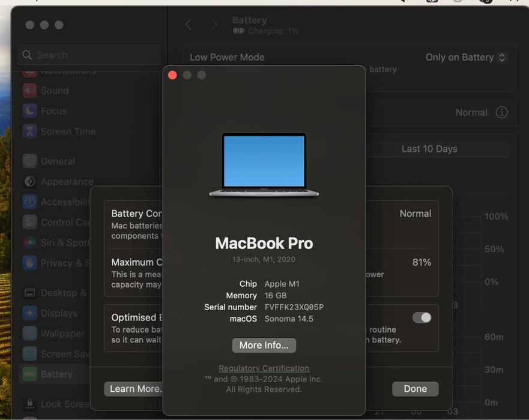Select serial number FVFFK23XQ05P text
Image resolution: width=529 pixels, height=420 pixels.
click(294, 307)
